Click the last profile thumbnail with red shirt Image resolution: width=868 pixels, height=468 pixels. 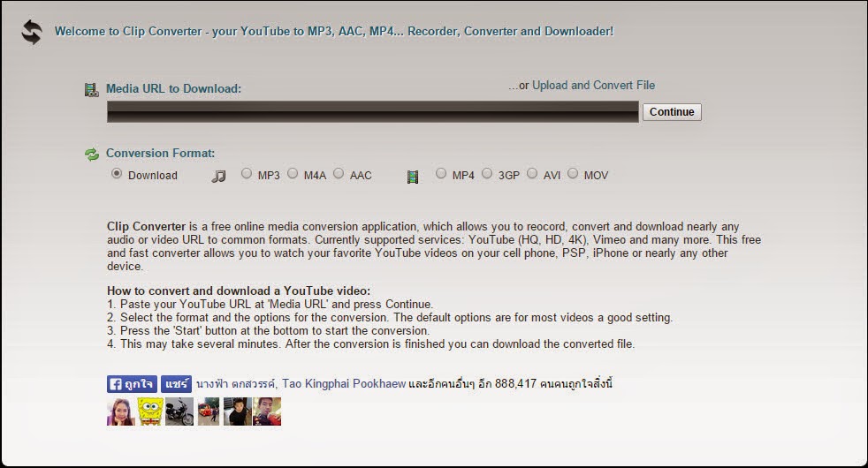point(267,411)
